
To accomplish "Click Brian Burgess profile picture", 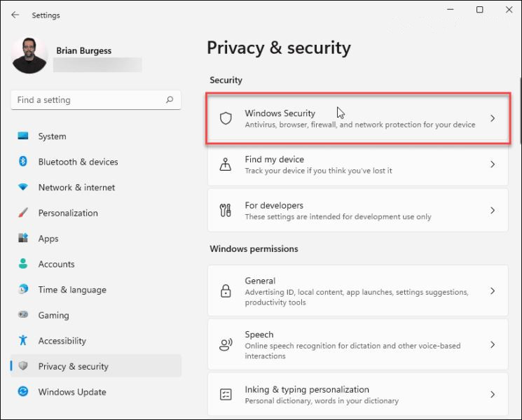I will click(x=29, y=56).
